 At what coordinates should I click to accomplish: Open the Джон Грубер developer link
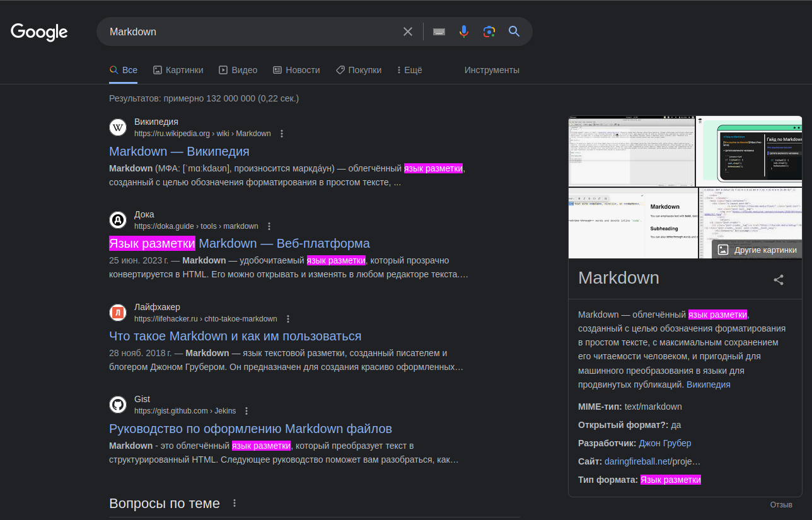[x=665, y=443]
